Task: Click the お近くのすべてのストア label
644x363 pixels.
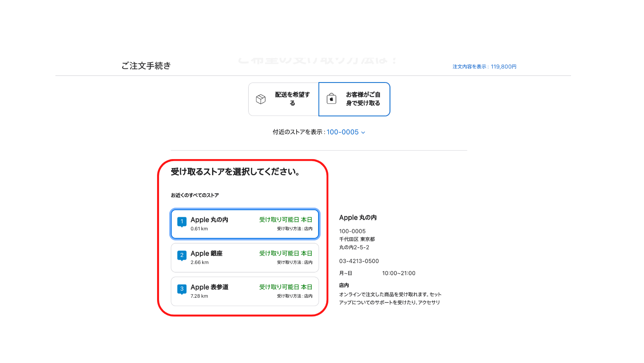Action: (x=195, y=195)
